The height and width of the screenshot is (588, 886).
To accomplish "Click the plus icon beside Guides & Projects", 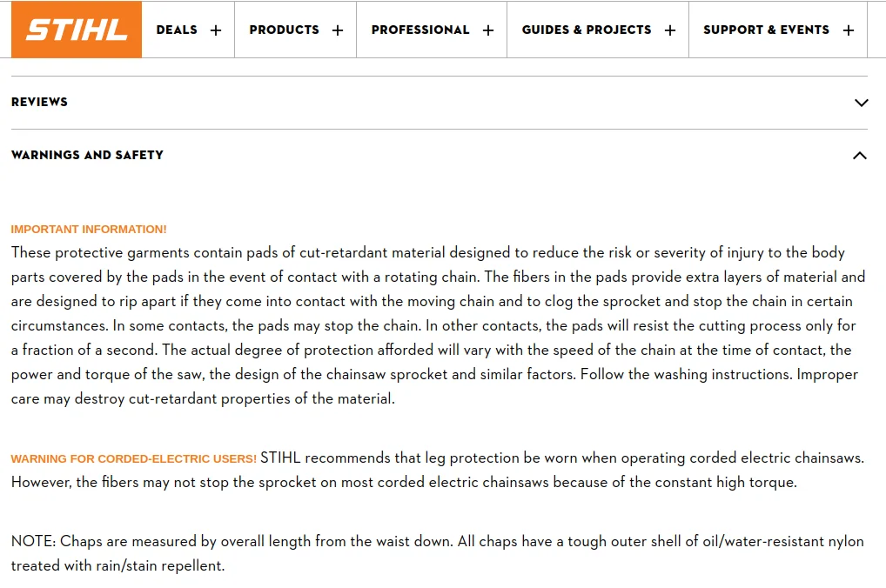I will (x=670, y=30).
